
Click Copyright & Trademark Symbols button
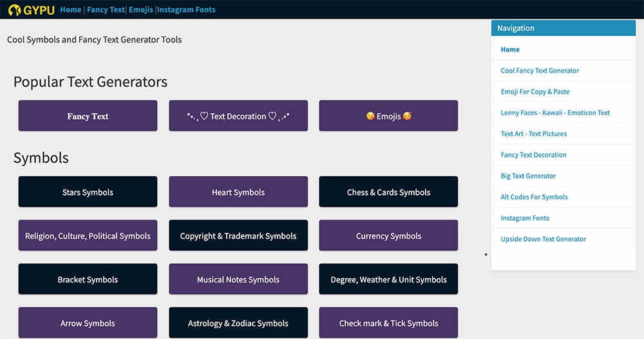[238, 236]
